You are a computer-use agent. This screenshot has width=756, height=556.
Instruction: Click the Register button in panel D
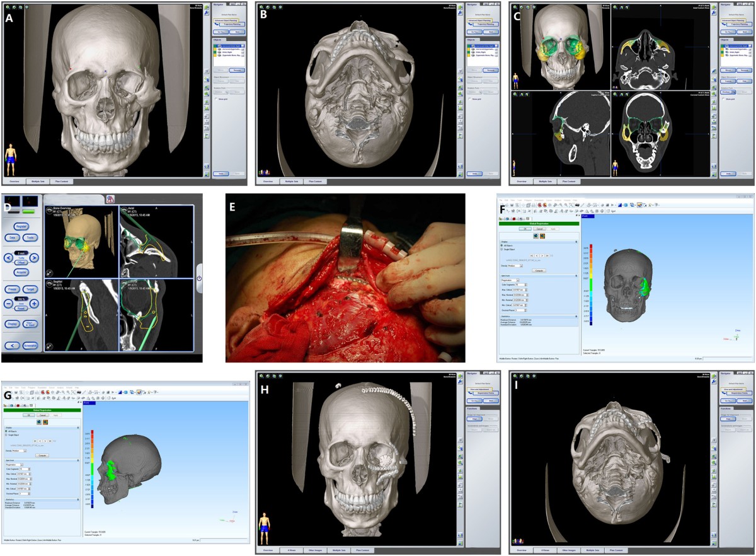[x=21, y=226]
